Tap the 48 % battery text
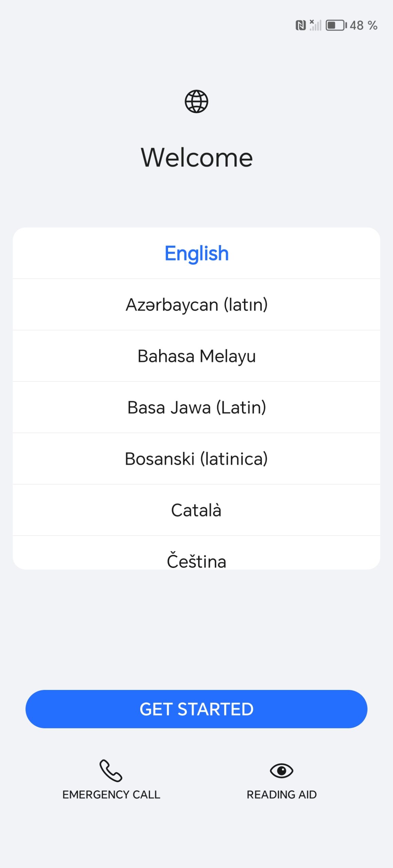This screenshot has height=868, width=393. 363,25
